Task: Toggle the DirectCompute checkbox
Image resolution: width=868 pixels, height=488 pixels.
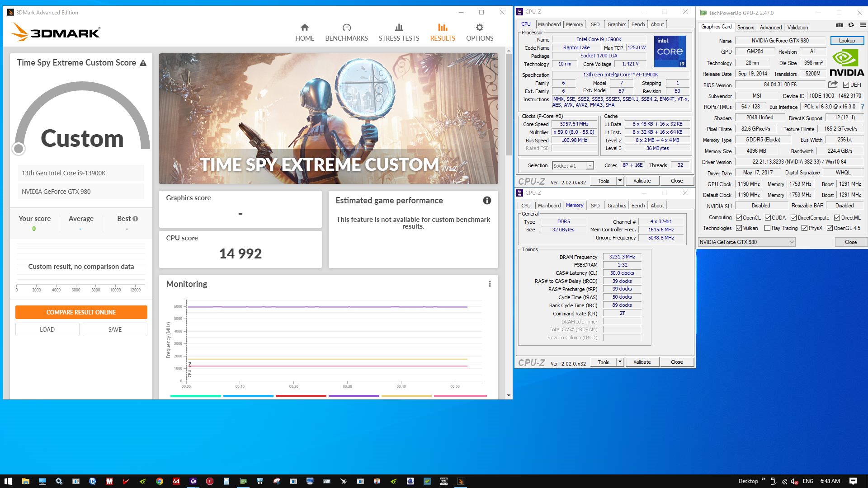Action: click(793, 218)
